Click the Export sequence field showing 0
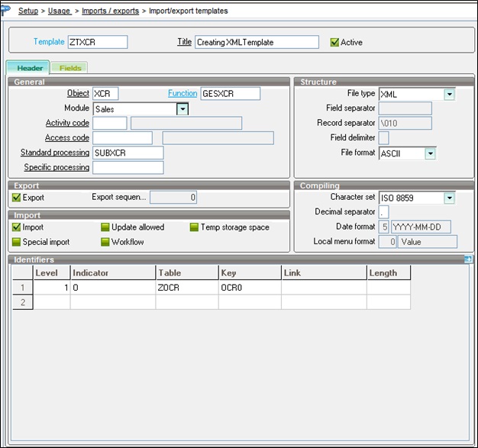Viewport: 478px width, 448px height. (x=173, y=198)
